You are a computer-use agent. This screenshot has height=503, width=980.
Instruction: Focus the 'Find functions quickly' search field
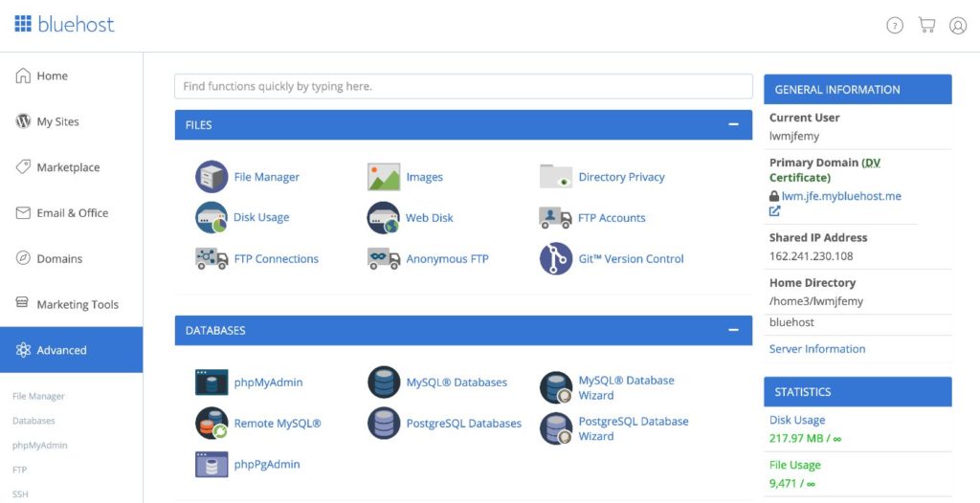pyautogui.click(x=463, y=86)
